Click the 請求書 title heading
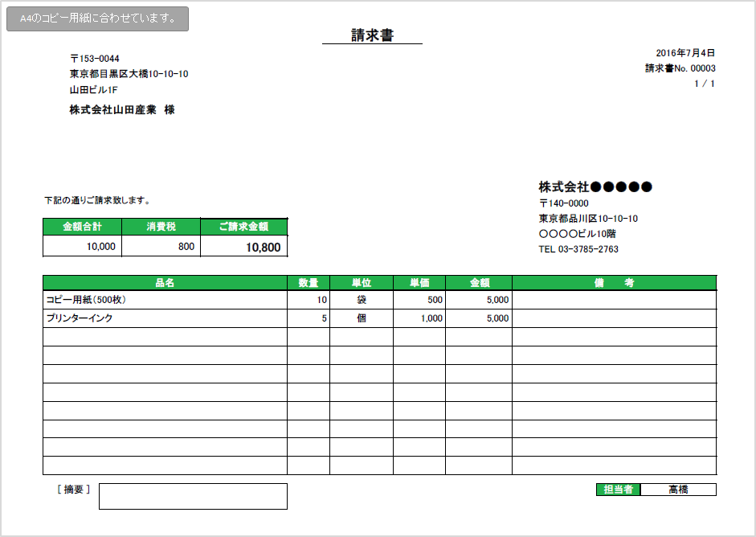The width and height of the screenshot is (756, 537). [x=372, y=35]
